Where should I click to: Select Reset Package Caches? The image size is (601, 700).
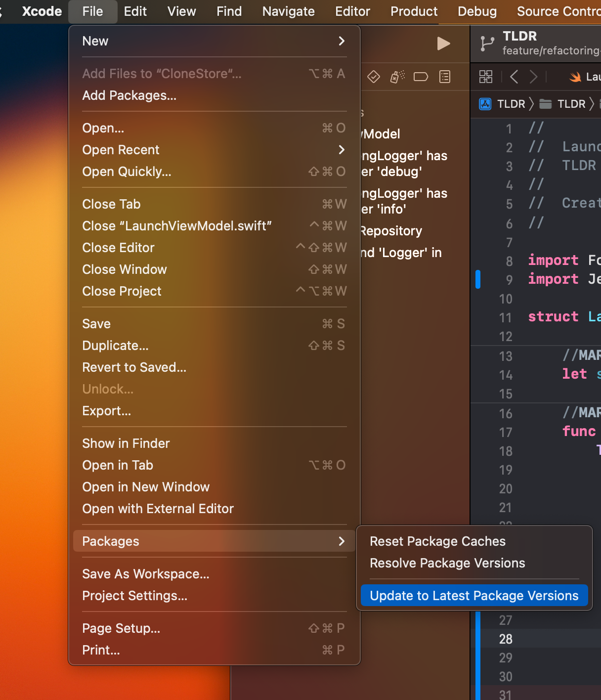pos(474,541)
